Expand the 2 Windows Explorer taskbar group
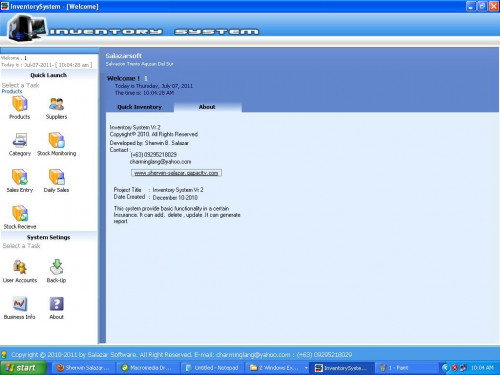Image resolution: width=500 pixels, height=375 pixels. point(278,368)
